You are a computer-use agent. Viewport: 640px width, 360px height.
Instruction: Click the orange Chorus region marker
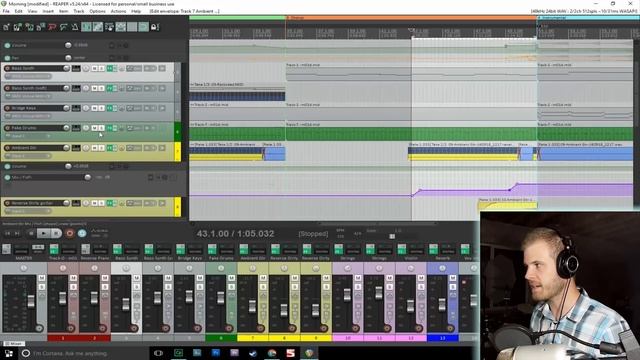coord(411,18)
